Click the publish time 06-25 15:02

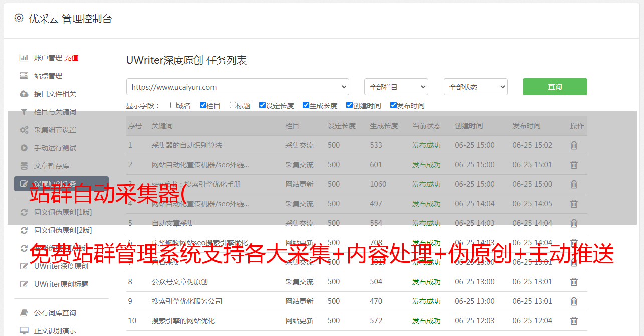click(x=532, y=145)
